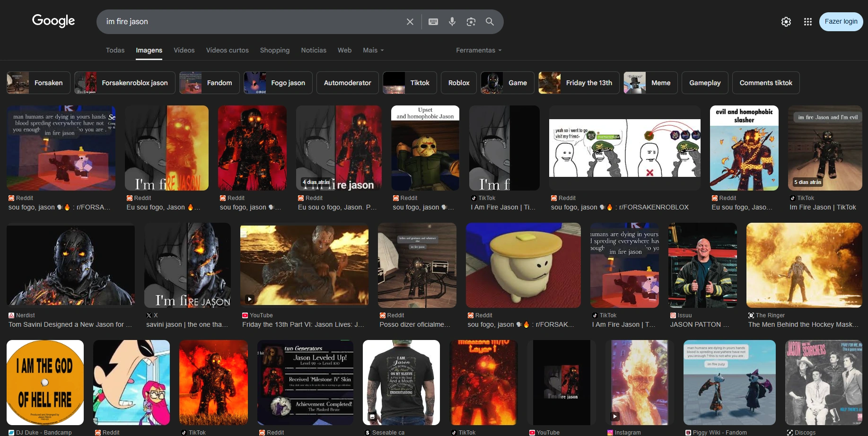The image size is (868, 436).
Task: Click the search magnifier icon
Action: click(490, 21)
